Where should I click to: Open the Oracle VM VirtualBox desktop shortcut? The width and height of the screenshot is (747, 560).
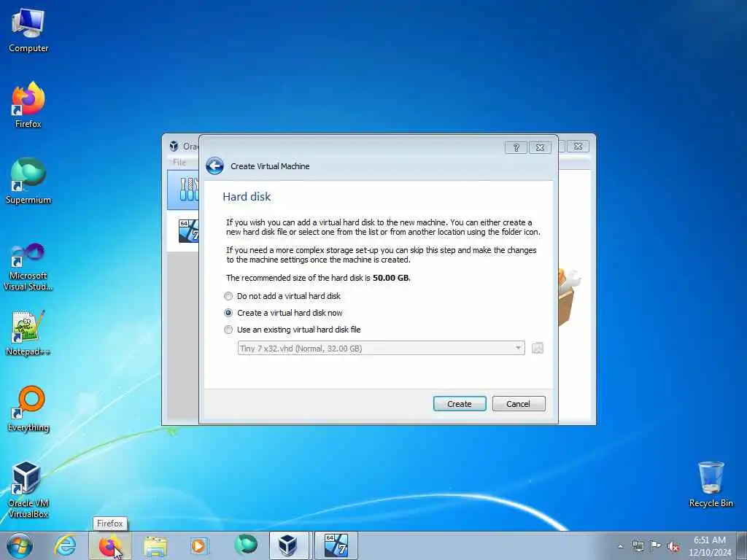28,489
